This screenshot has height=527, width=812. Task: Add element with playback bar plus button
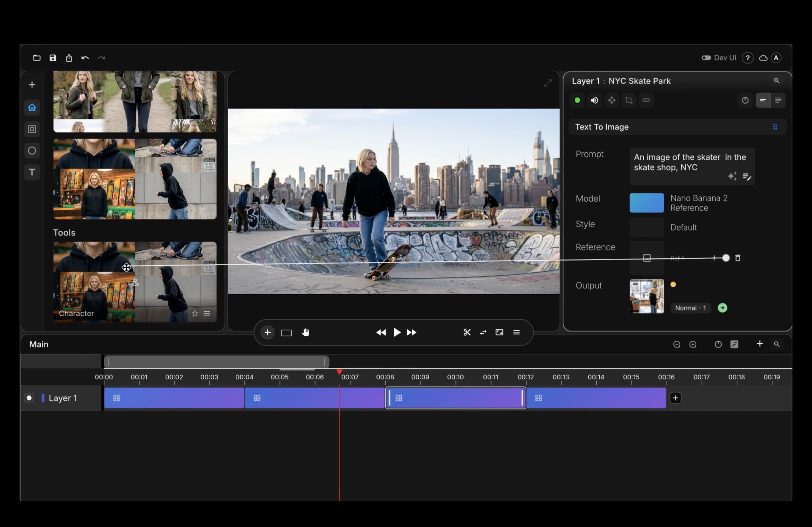tap(267, 332)
